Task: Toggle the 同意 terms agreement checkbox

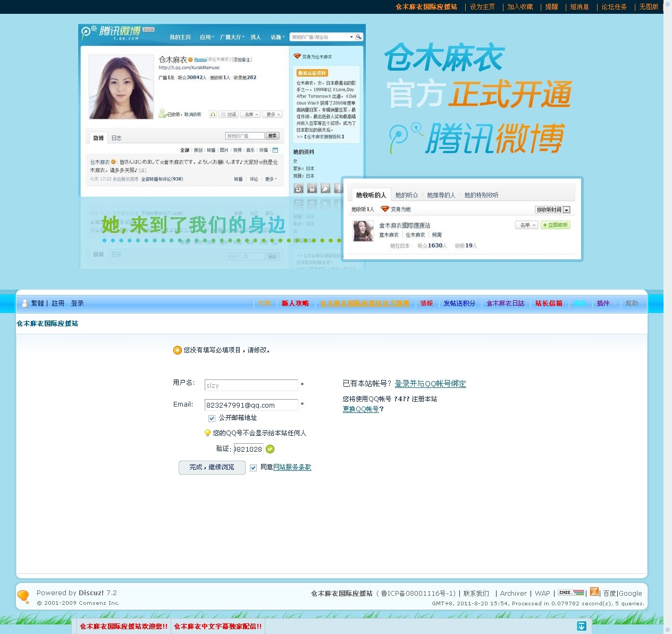Action: point(253,468)
